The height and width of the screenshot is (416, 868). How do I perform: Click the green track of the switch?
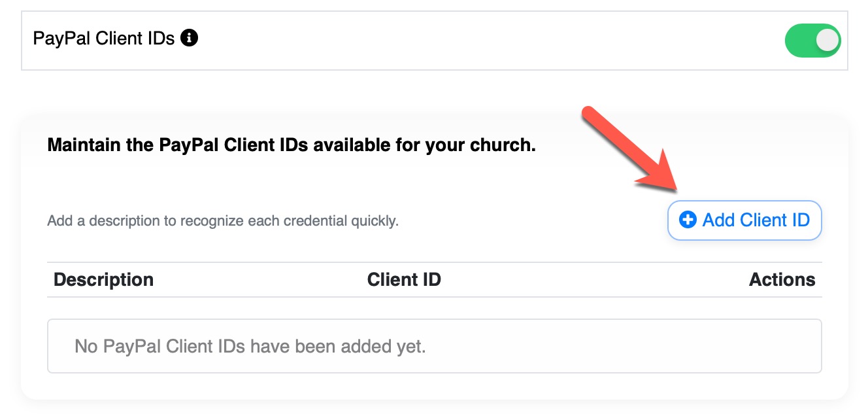(800, 41)
